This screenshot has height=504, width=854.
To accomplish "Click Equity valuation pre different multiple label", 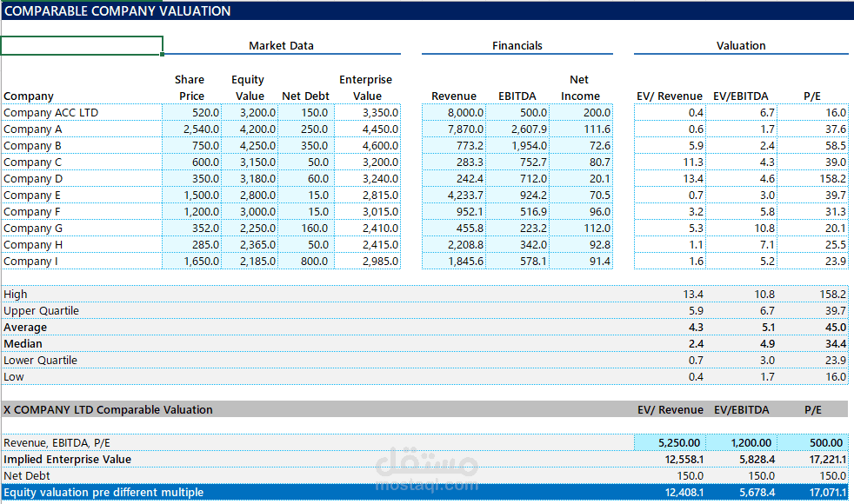I will click(x=103, y=493).
